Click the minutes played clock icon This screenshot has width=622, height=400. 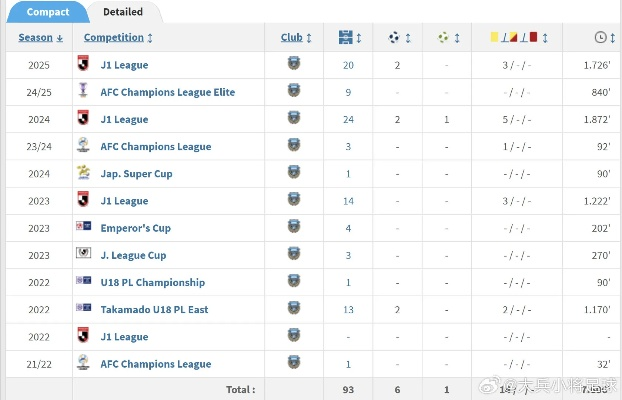[599, 38]
